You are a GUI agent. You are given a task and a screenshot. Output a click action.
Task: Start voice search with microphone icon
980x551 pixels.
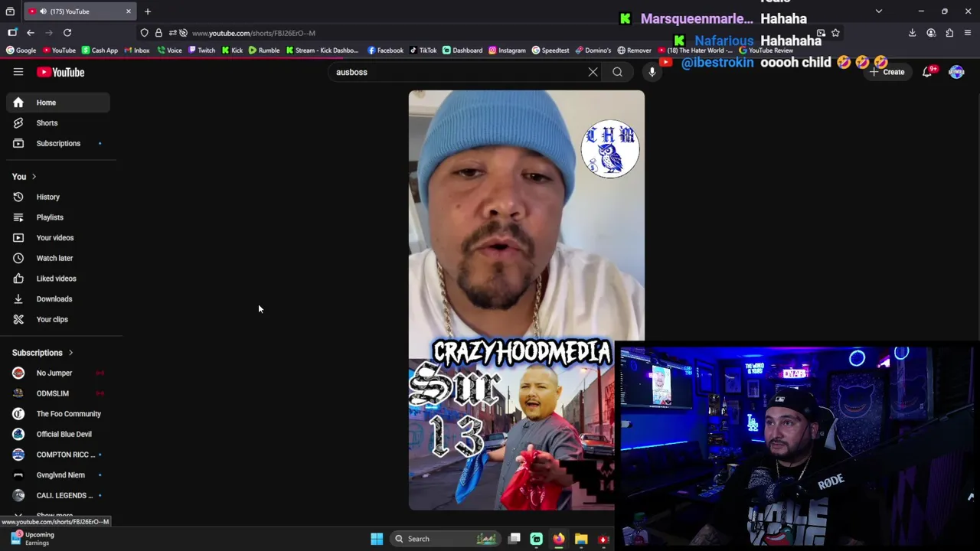click(652, 72)
